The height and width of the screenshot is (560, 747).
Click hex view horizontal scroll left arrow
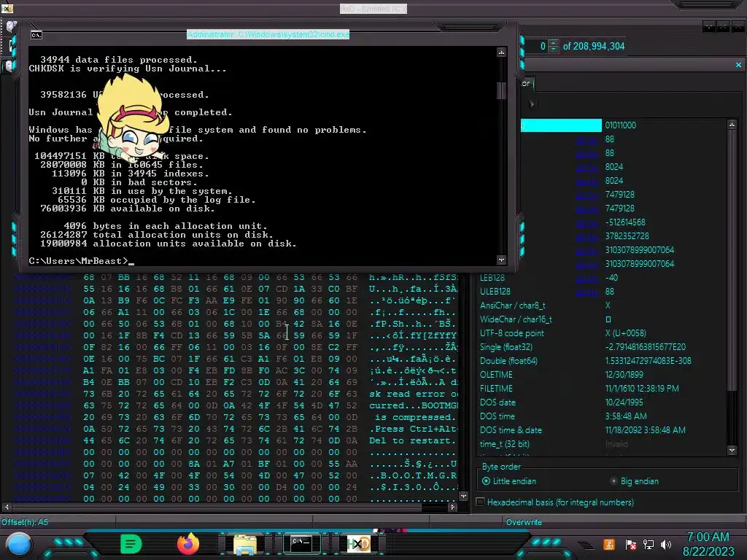[7, 507]
